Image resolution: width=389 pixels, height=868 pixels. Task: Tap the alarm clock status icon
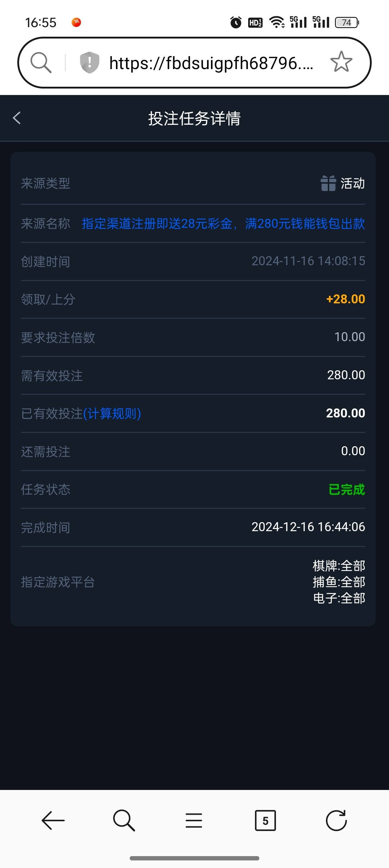(x=236, y=22)
